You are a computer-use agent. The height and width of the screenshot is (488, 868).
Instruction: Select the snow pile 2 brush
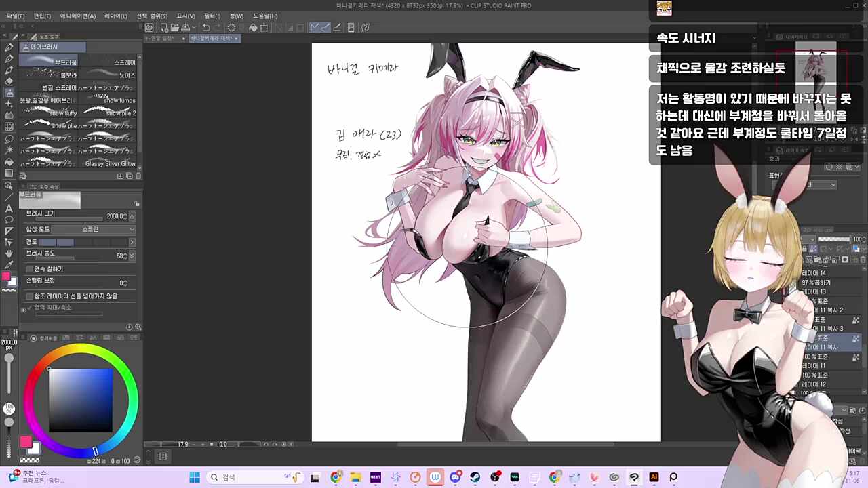(108, 113)
